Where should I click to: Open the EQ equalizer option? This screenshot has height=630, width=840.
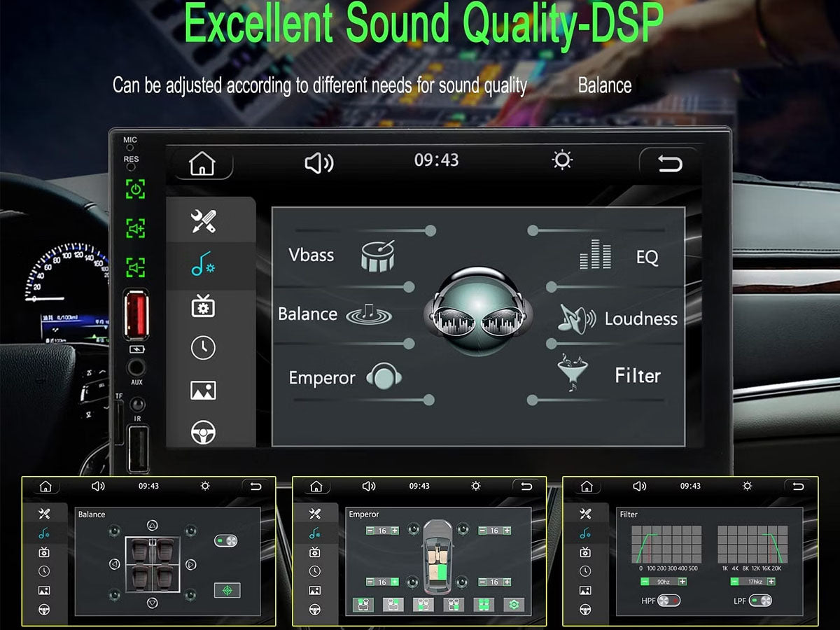point(619,255)
